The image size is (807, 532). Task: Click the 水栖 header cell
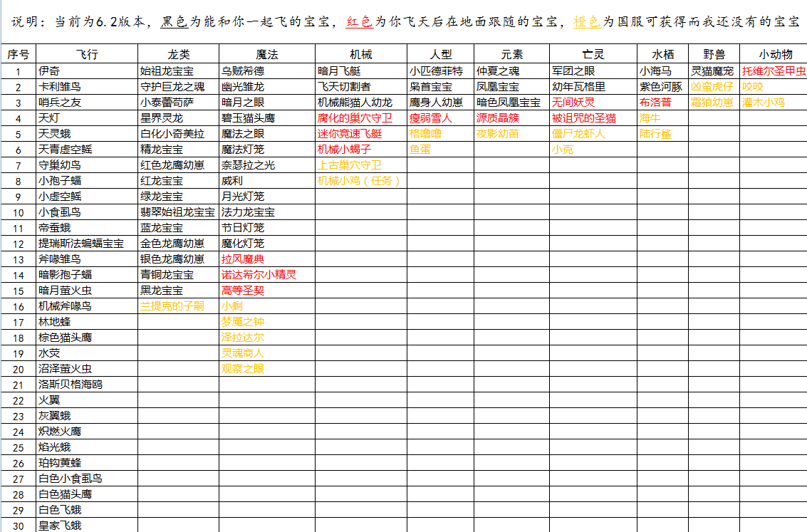tap(663, 54)
